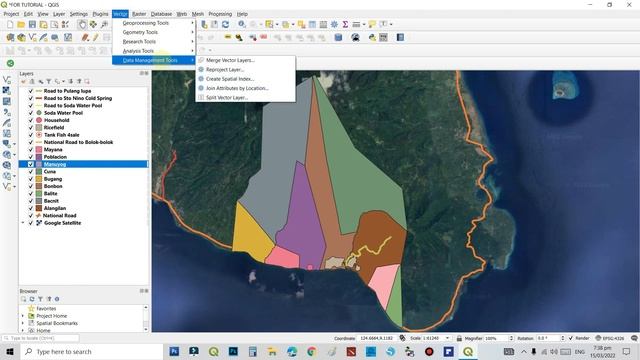Image resolution: width=640 pixels, height=360 pixels.
Task: Toggle visibility of Alangilan layer
Action: tap(31, 208)
